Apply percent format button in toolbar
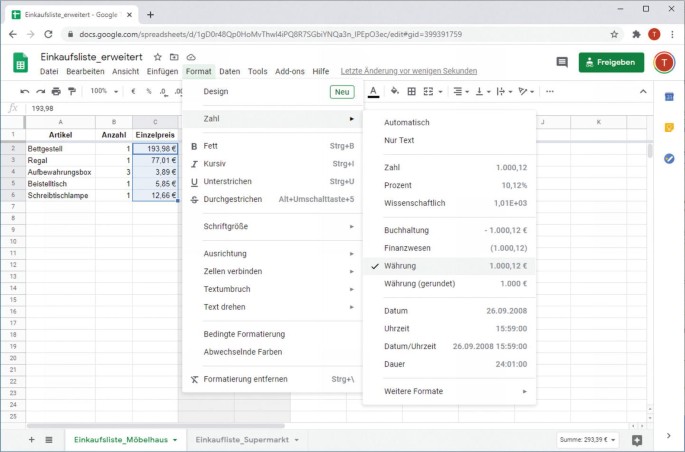Image resolution: width=685 pixels, height=452 pixels. tap(149, 91)
